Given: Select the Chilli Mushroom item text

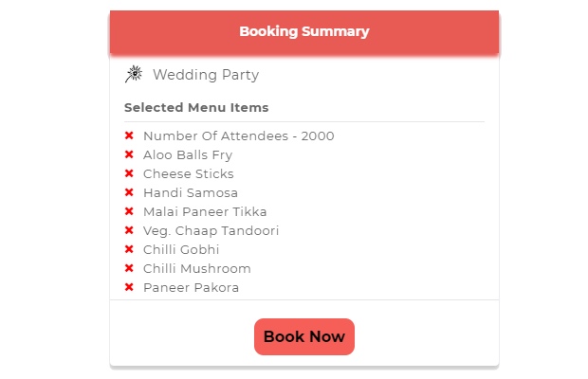Looking at the screenshot, I should tap(197, 268).
